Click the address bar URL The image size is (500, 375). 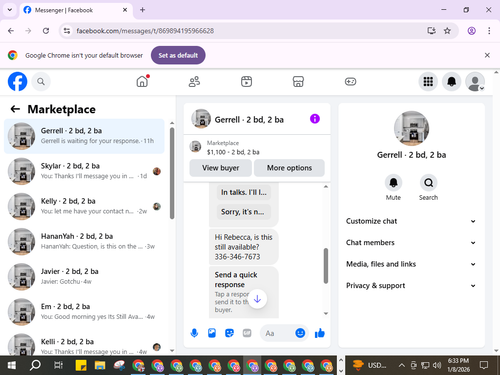click(x=145, y=31)
